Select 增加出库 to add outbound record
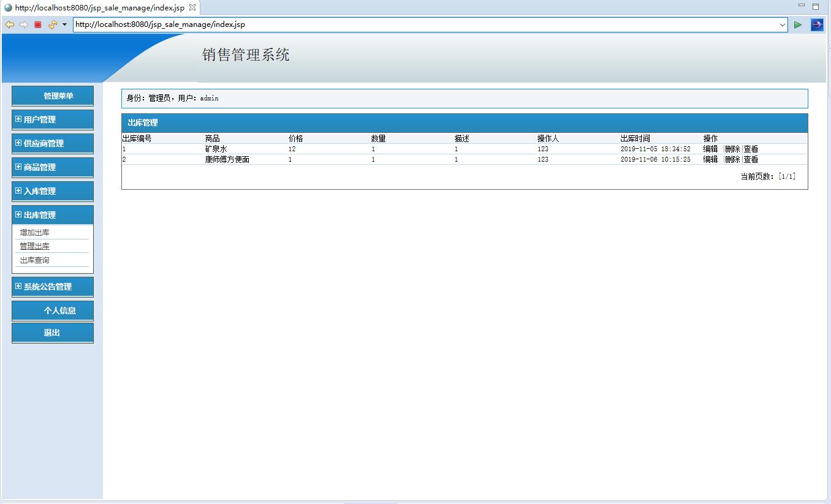This screenshot has width=831, height=504. point(34,232)
